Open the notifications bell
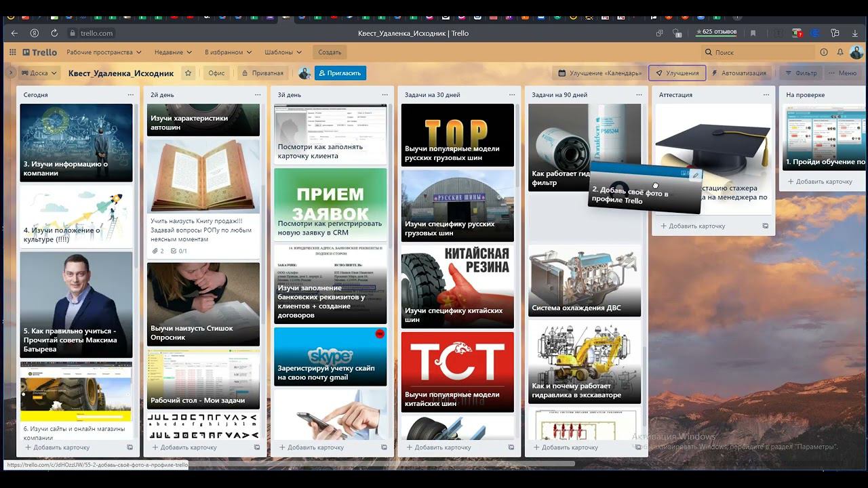868x488 pixels. (x=840, y=52)
